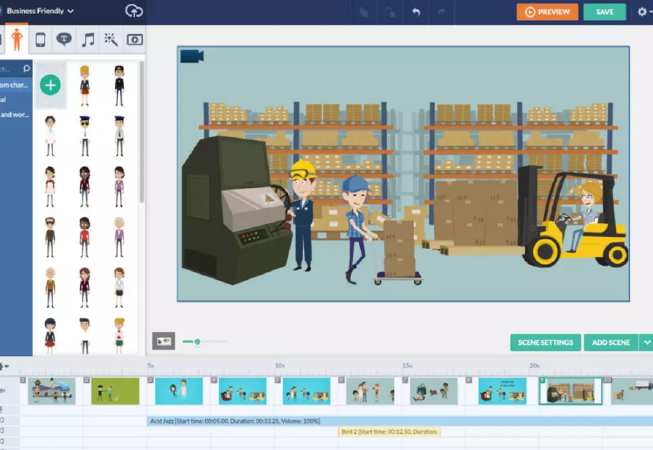Choose the woman in red top character
Image resolution: width=653 pixels, height=450 pixels.
[x=85, y=237]
